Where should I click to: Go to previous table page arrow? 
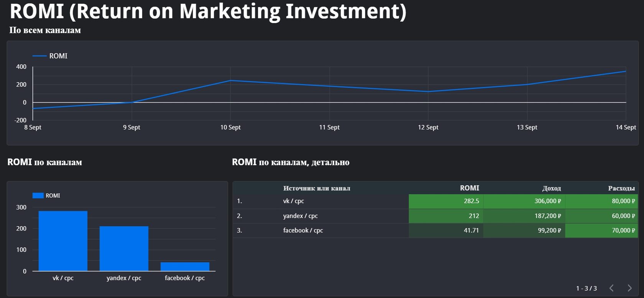(x=612, y=288)
